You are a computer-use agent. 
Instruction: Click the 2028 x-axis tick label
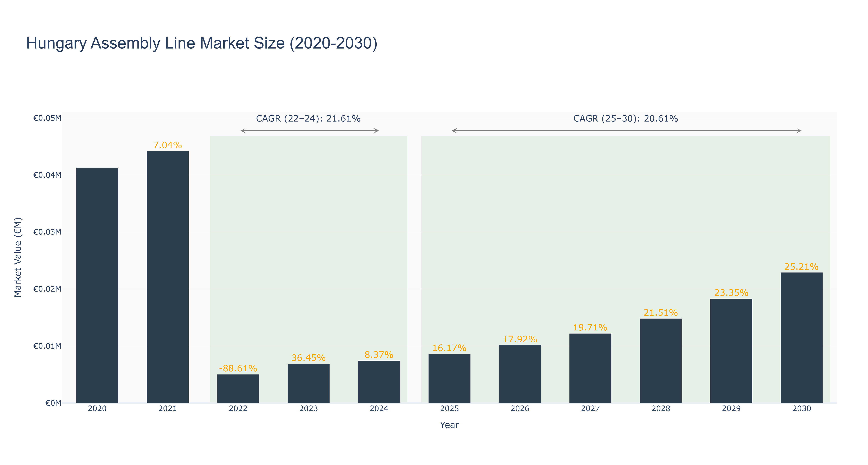click(660, 409)
